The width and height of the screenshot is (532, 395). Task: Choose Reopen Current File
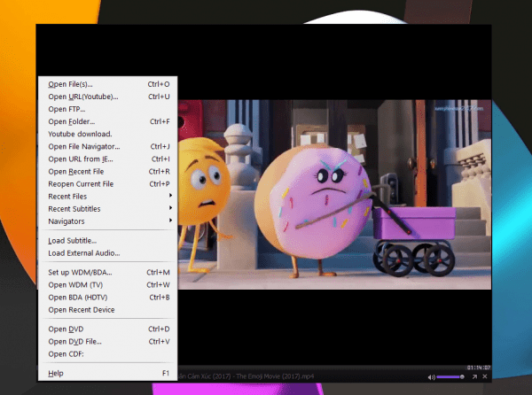coord(108,184)
